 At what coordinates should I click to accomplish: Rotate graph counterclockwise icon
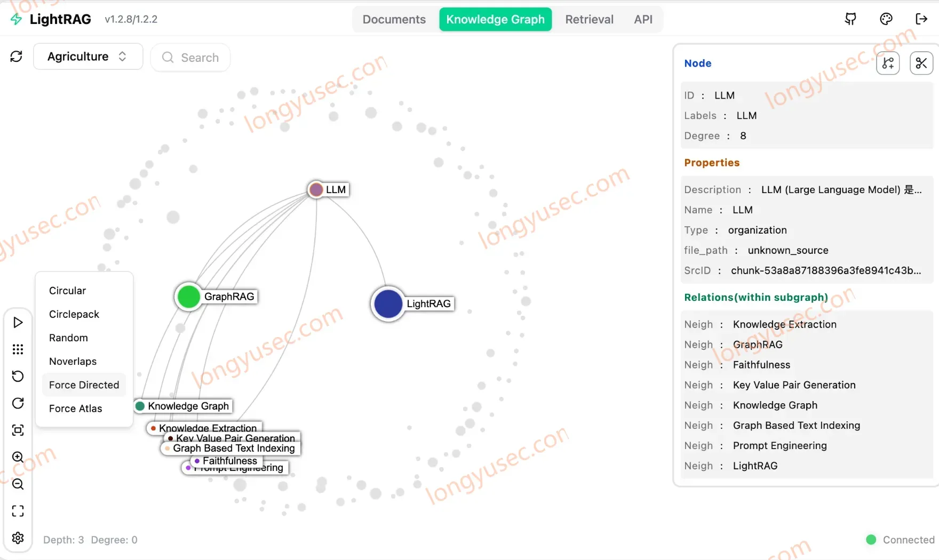coord(18,376)
